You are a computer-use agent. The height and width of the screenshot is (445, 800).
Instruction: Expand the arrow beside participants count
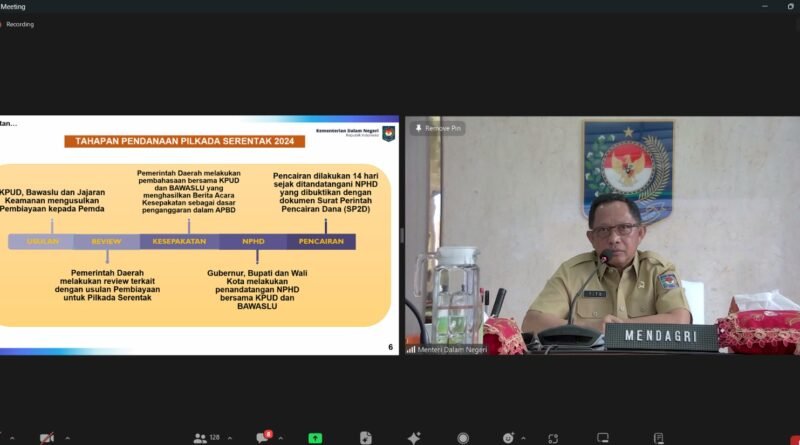point(229,438)
